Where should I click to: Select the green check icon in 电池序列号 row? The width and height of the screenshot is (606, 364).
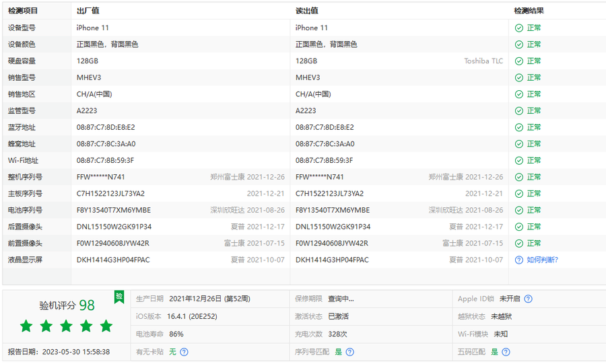[518, 210]
